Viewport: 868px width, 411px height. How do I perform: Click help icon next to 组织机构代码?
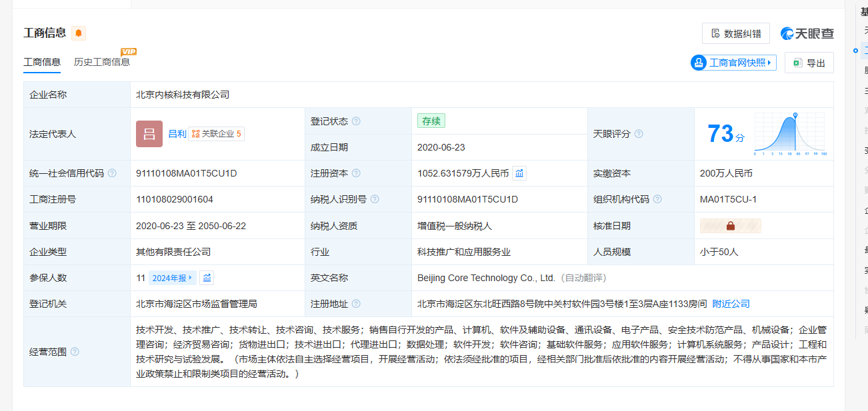(657, 199)
